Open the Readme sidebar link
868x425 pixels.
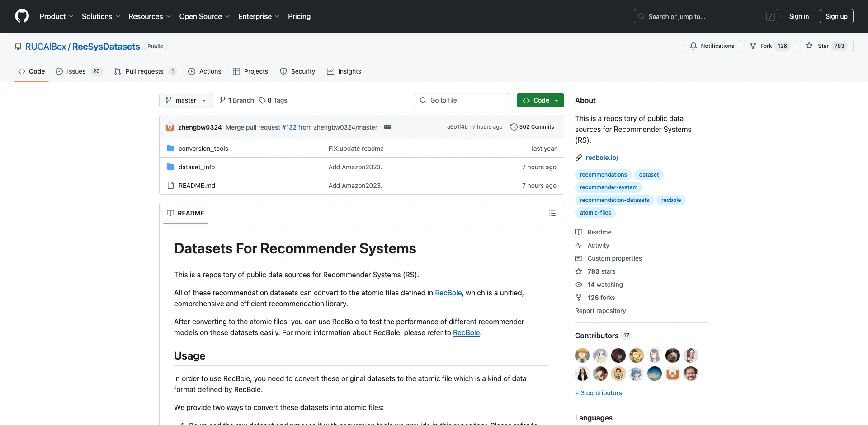tap(593, 232)
